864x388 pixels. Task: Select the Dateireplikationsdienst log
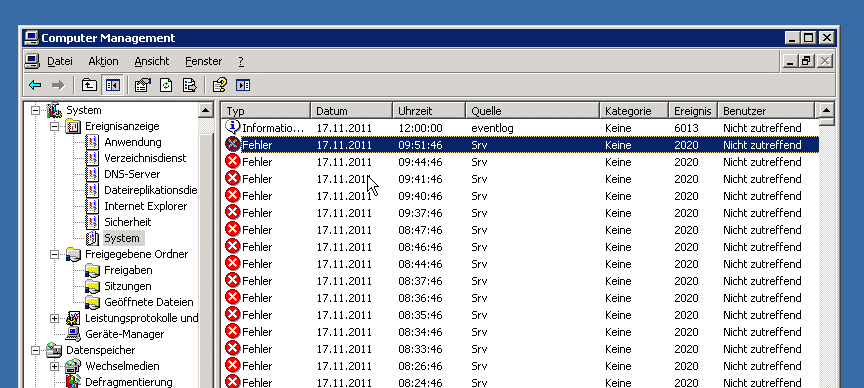(150, 190)
